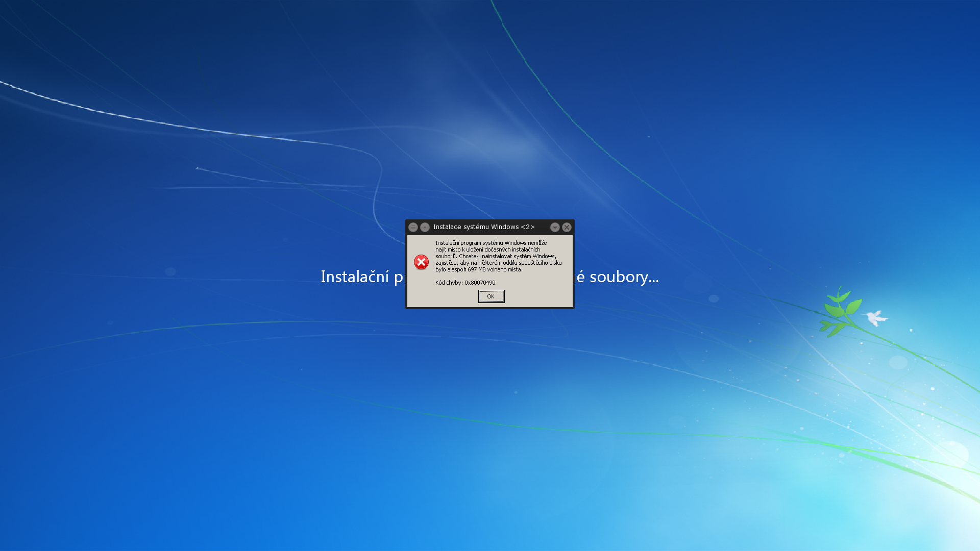This screenshot has height=551, width=980.
Task: Click the 697 MB text in the message
Action: point(476,269)
